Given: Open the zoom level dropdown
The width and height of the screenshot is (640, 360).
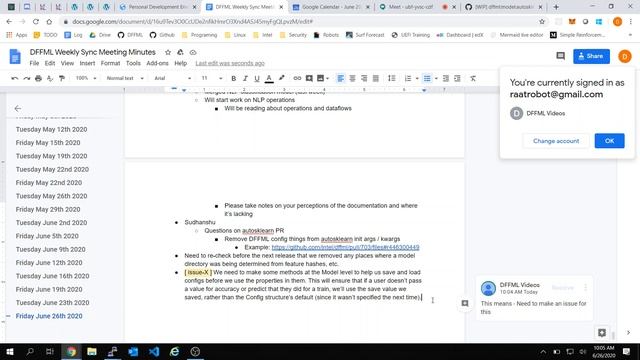Looking at the screenshot, I should [x=86, y=78].
